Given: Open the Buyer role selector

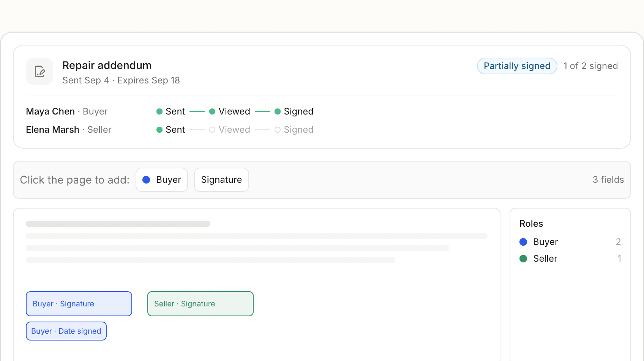Looking at the screenshot, I should click(x=162, y=180).
